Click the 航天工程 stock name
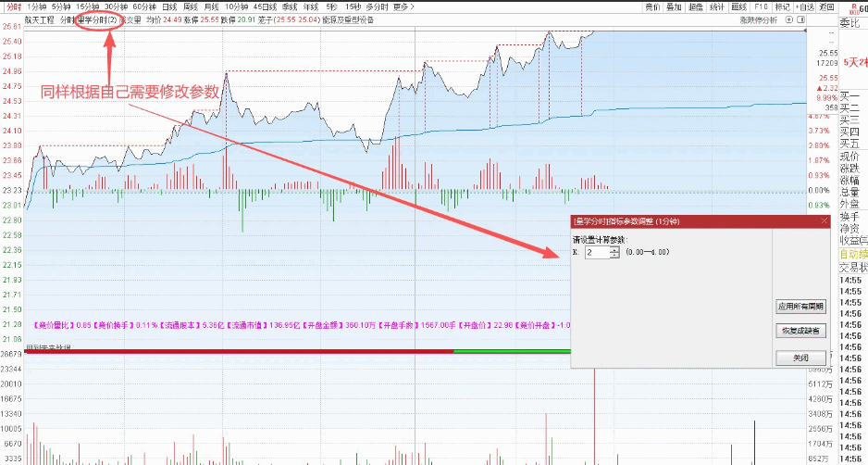This screenshot has height=465, width=868. click(39, 19)
